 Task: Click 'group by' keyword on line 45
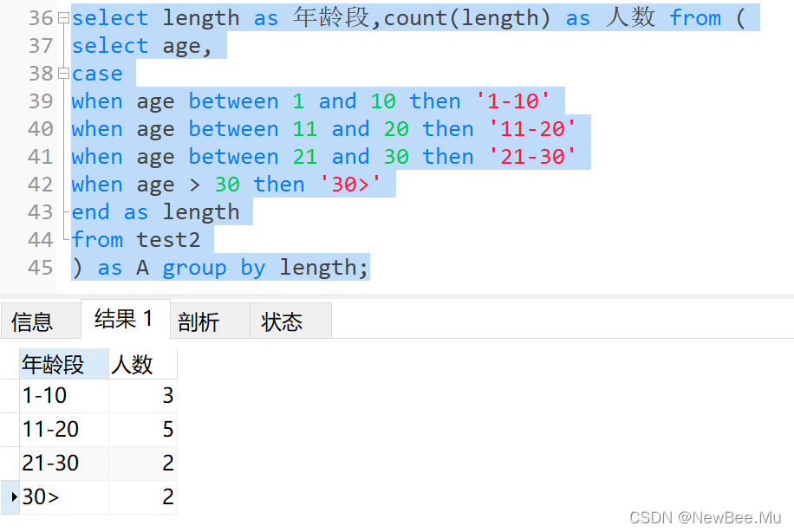[214, 268]
